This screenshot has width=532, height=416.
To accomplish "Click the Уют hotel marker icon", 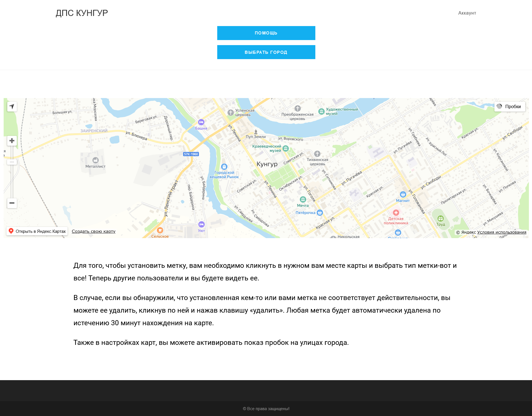I will (x=202, y=224).
